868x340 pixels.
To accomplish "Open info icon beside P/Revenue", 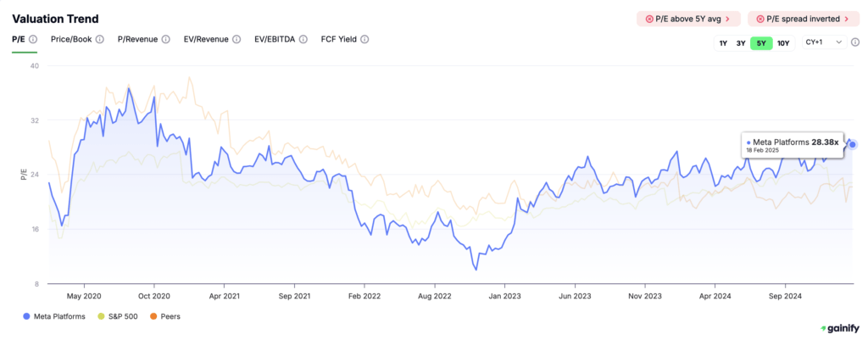I will pos(165,39).
